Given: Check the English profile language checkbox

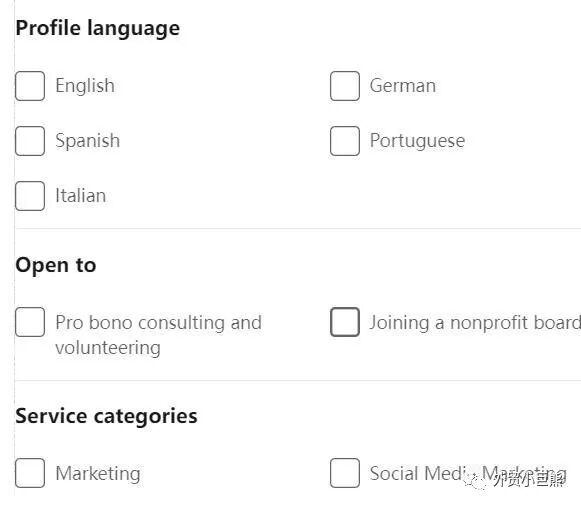Looking at the screenshot, I should (x=30, y=86).
